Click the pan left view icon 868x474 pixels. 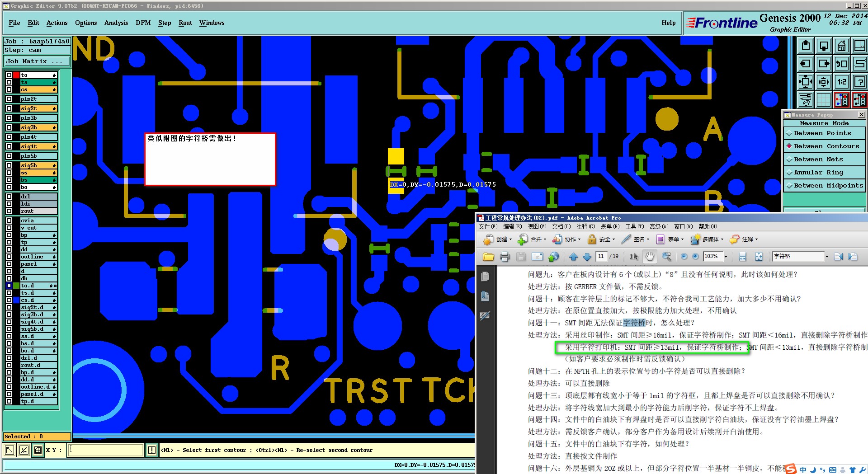(x=806, y=64)
